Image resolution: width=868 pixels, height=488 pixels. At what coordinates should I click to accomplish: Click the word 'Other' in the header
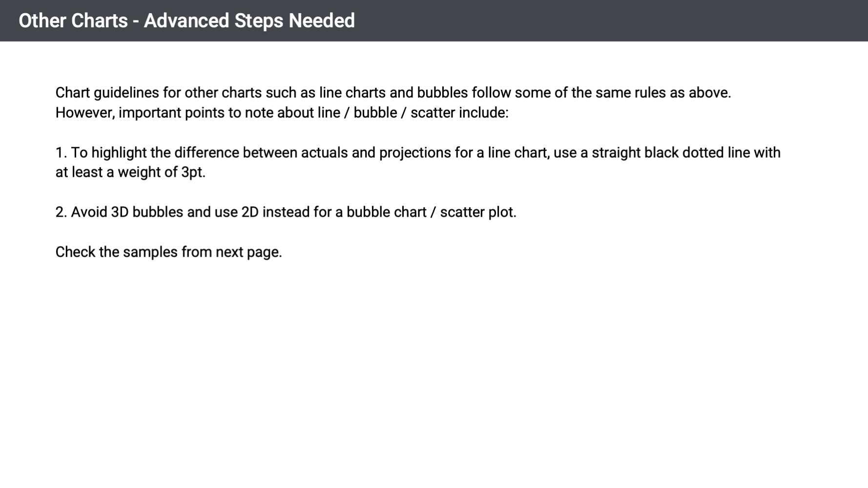coord(41,21)
